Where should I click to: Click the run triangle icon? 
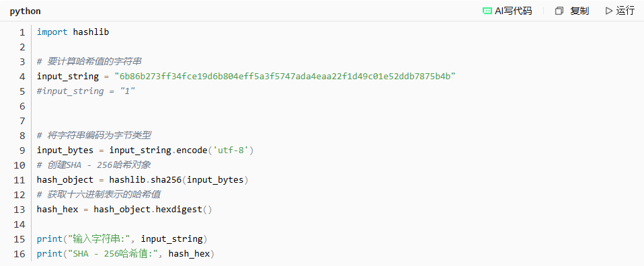(x=608, y=11)
